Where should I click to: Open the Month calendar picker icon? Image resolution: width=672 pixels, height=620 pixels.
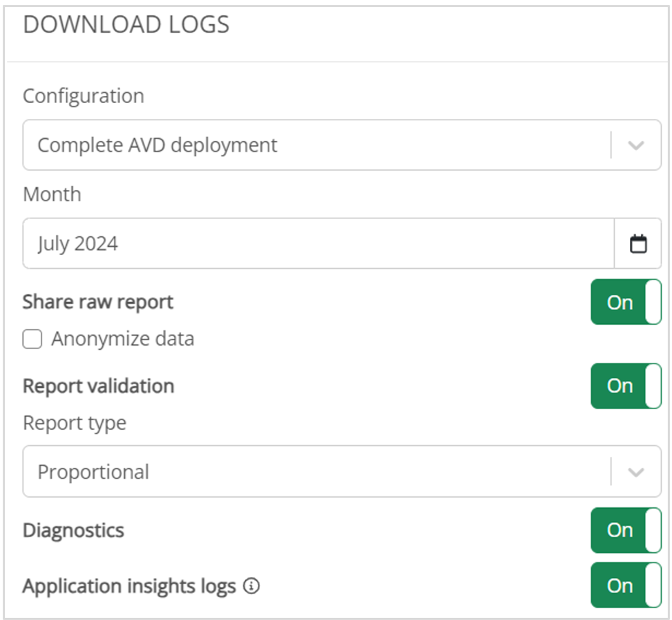click(638, 243)
